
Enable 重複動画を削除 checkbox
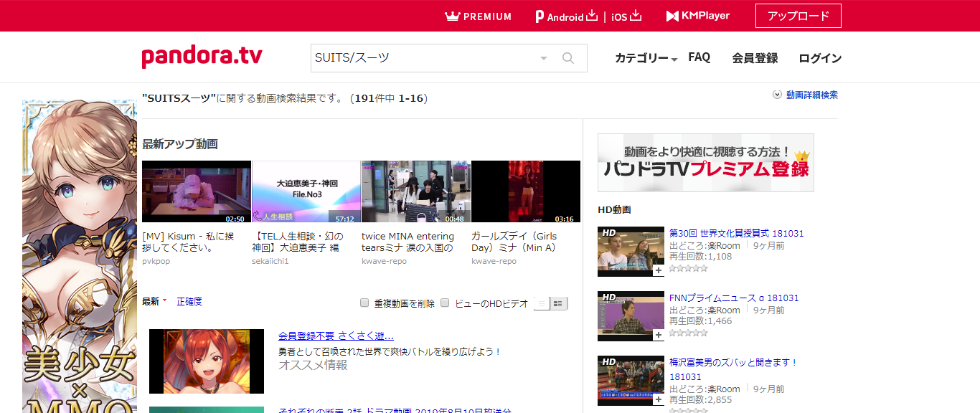364,303
